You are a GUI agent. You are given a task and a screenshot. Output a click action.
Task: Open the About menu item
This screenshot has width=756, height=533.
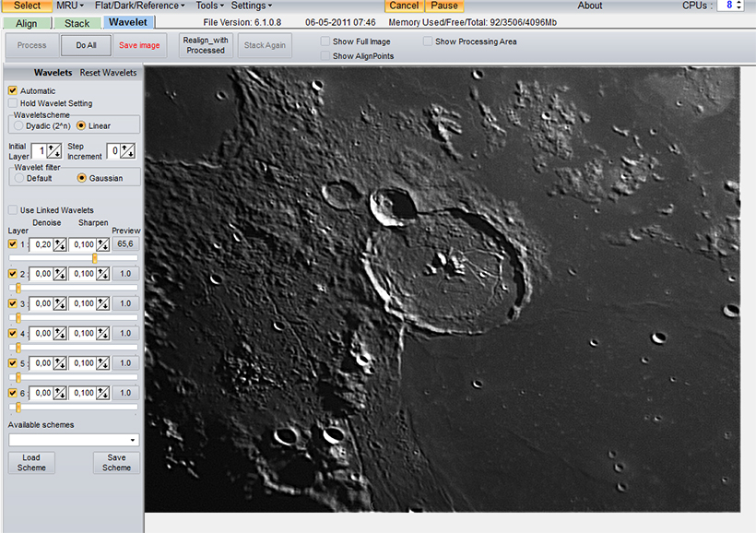(x=590, y=6)
